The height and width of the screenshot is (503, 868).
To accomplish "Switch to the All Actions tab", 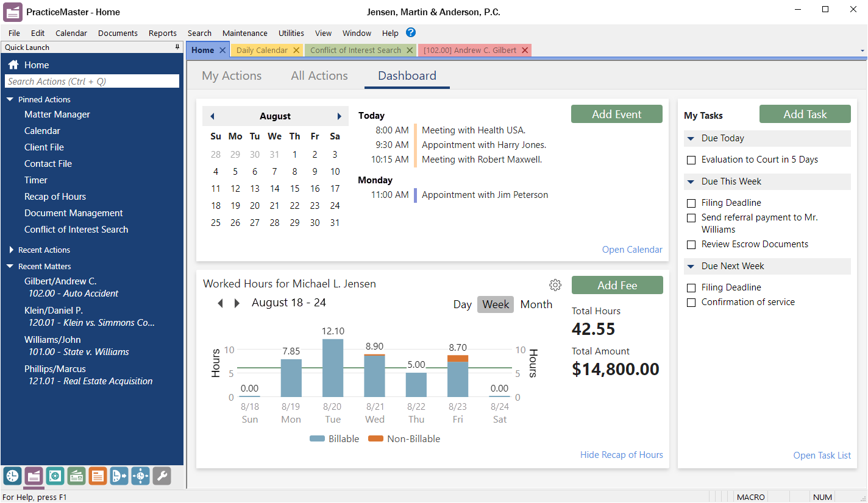I will [x=319, y=76].
